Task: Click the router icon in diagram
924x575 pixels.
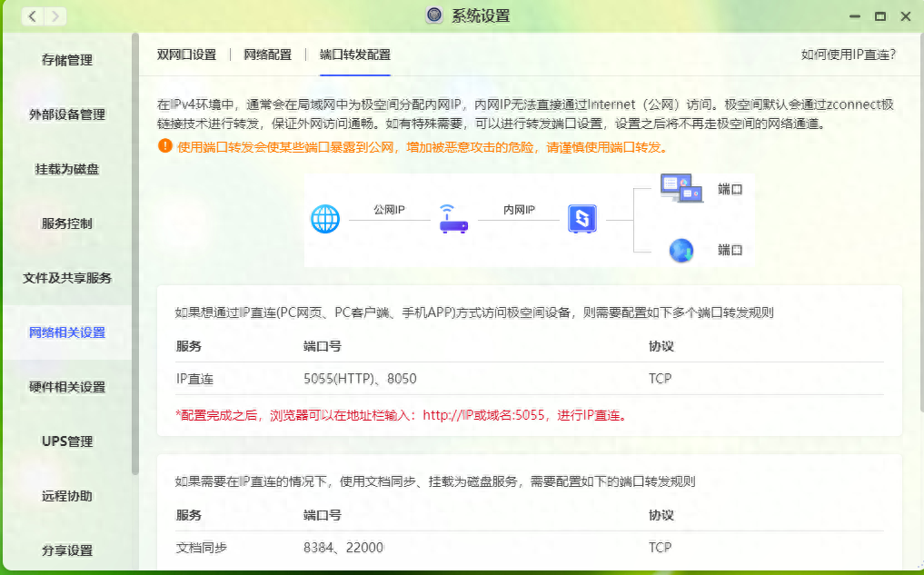Action: click(453, 219)
